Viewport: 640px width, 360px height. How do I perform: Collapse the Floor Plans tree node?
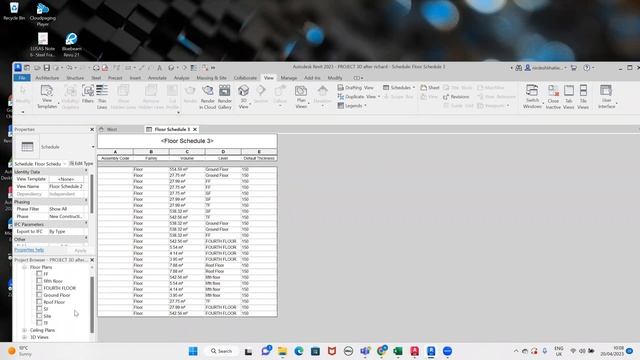pos(24,267)
